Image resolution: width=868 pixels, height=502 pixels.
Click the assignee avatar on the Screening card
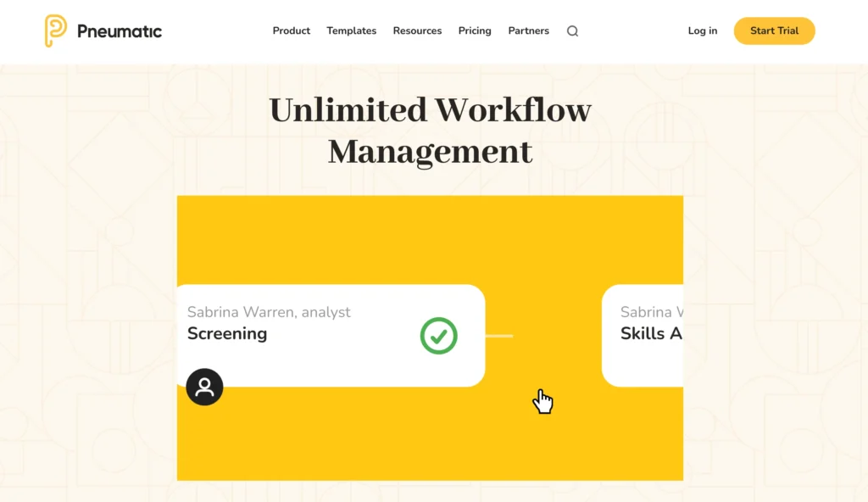(204, 387)
